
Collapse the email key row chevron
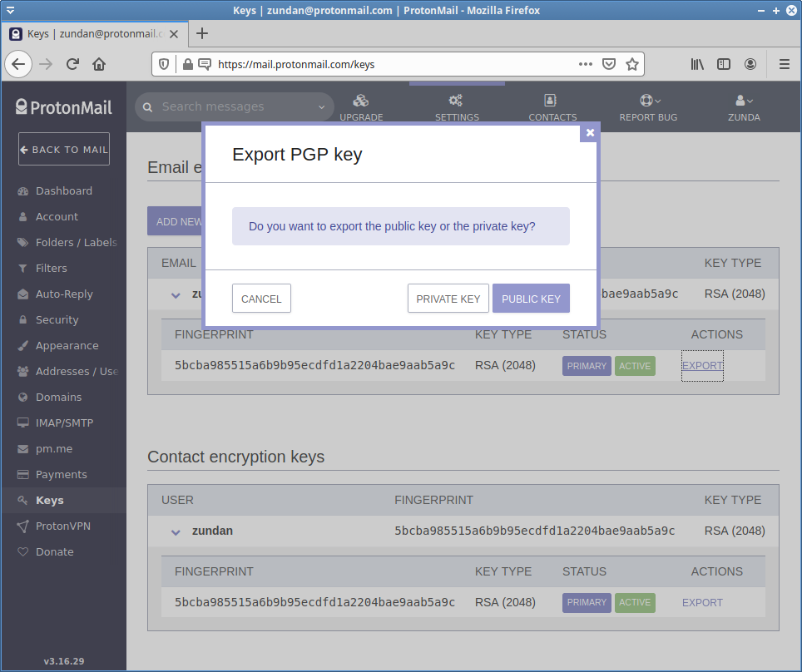pyautogui.click(x=176, y=295)
